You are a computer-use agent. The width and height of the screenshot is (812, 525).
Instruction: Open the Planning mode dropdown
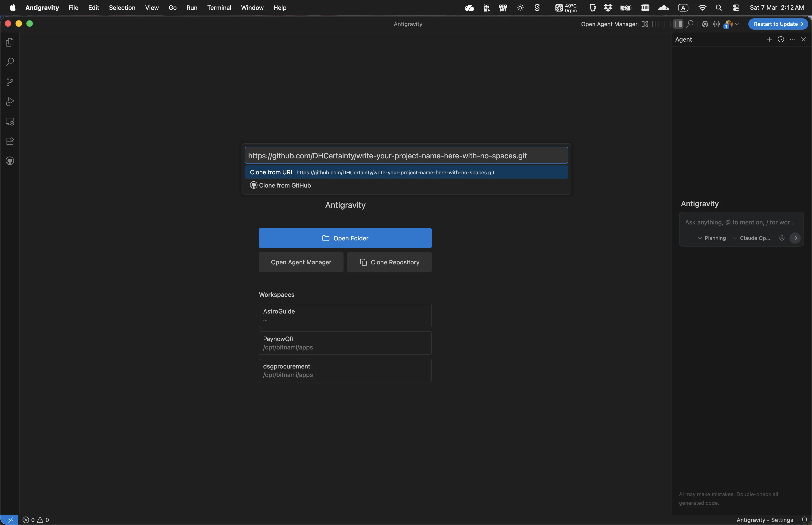click(x=712, y=238)
